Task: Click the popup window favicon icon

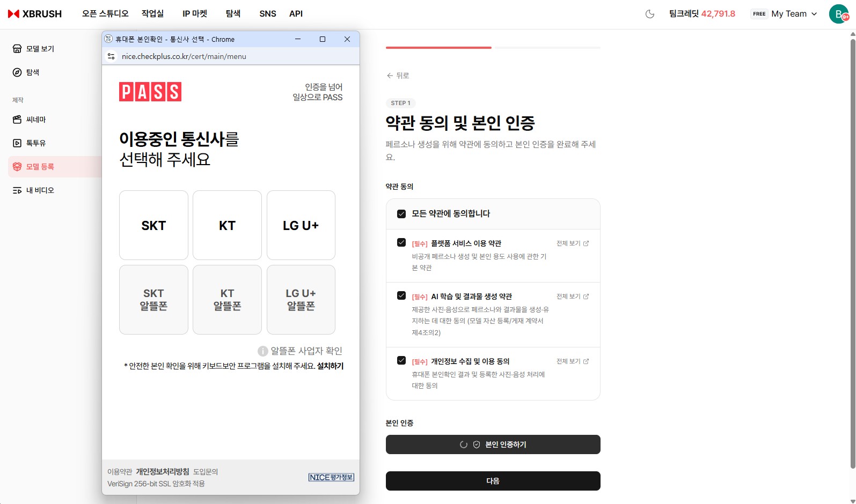Action: [108, 39]
